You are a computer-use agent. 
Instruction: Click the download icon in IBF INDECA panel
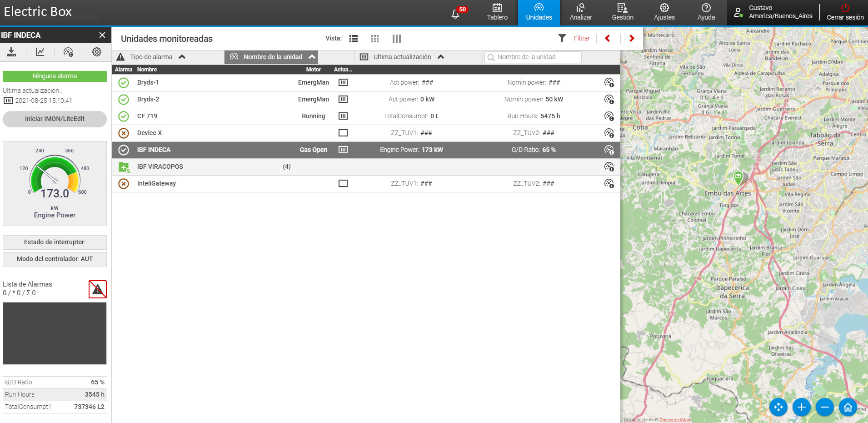(11, 52)
